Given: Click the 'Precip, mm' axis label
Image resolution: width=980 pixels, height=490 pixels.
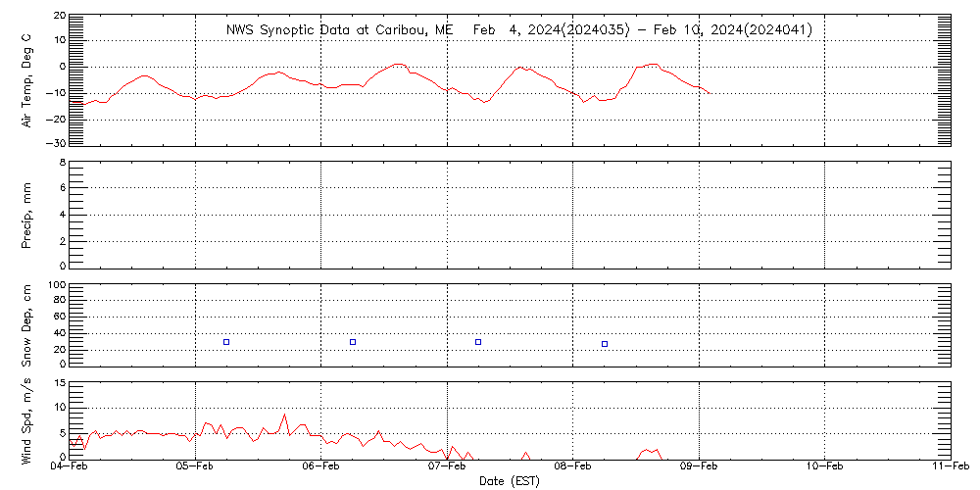Looking at the screenshot, I should 26,217.
